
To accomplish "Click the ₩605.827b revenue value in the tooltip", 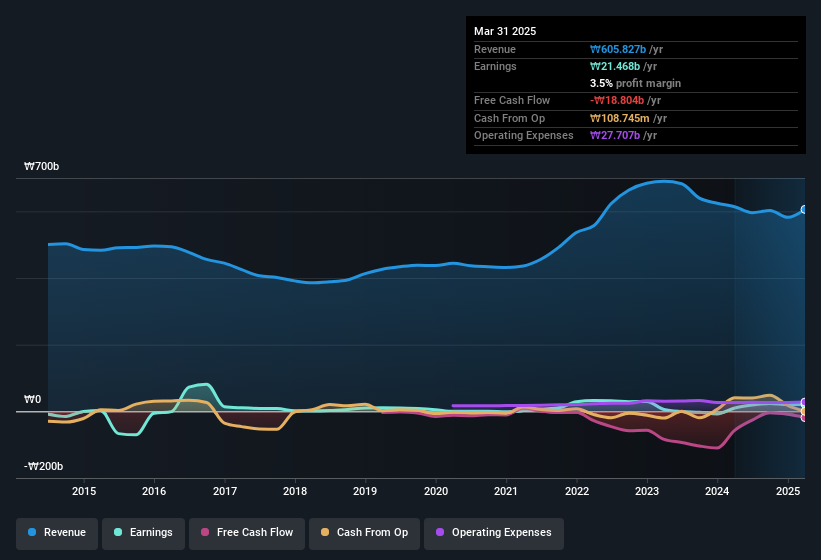I will [x=623, y=49].
